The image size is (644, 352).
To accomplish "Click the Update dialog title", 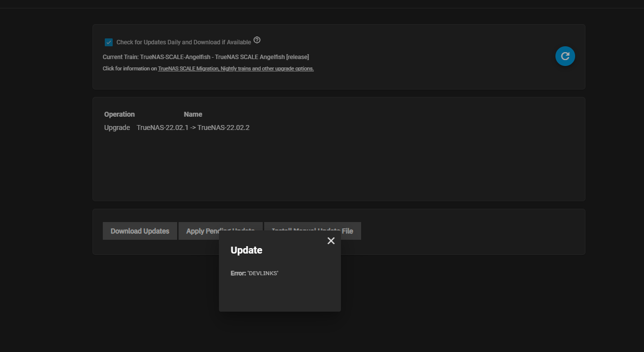I will [246, 250].
